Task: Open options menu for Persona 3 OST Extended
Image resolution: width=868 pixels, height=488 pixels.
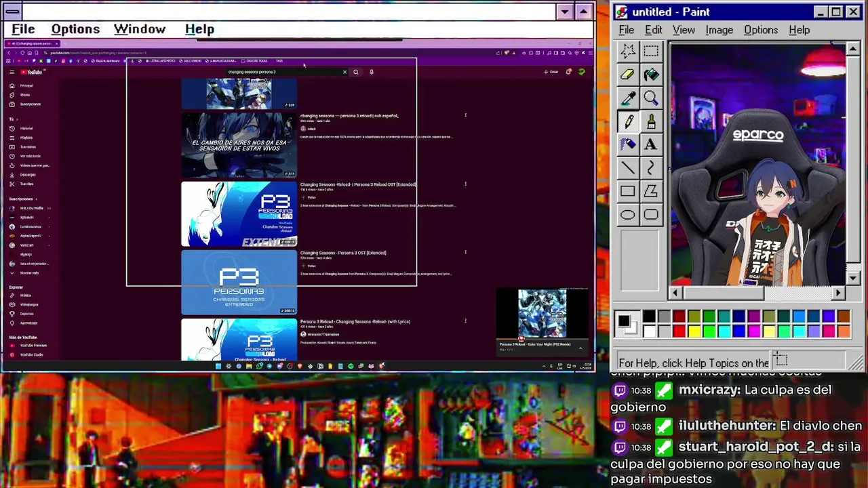Action: [465, 252]
